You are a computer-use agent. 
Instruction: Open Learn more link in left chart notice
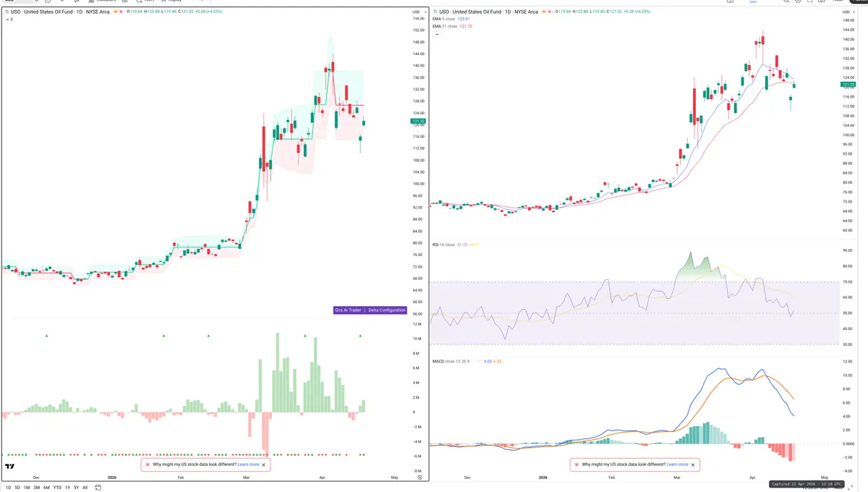[248, 465]
